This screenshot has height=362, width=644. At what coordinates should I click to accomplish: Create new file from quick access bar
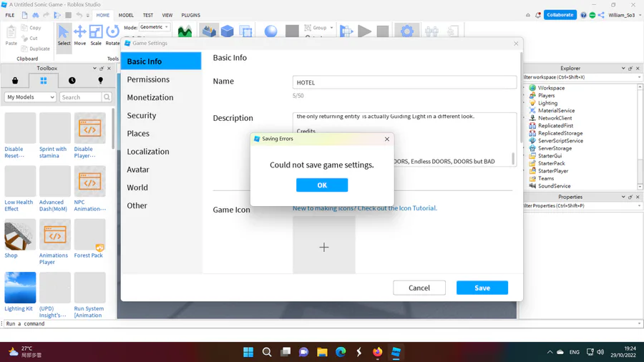coord(24,15)
